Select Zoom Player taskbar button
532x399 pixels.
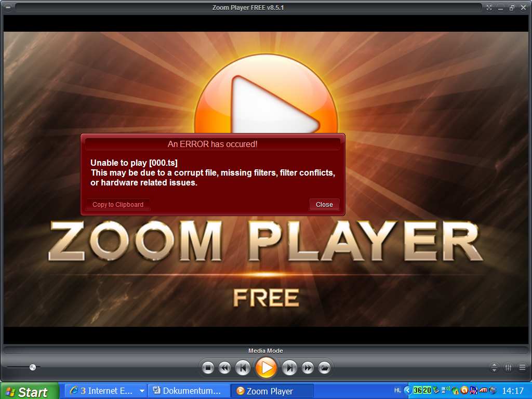click(272, 391)
